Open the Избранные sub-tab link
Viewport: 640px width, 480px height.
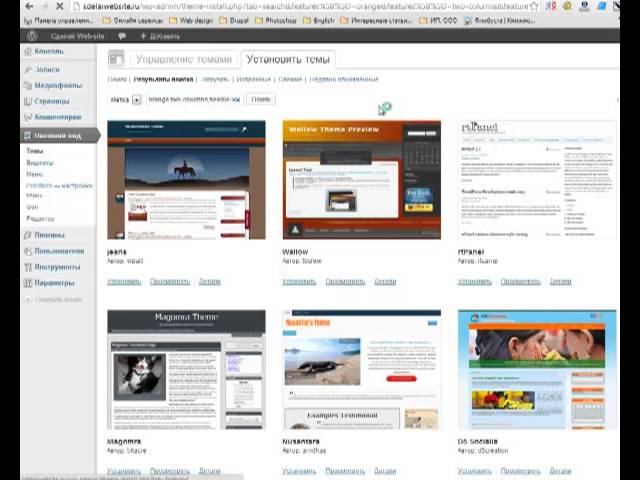coord(253,79)
